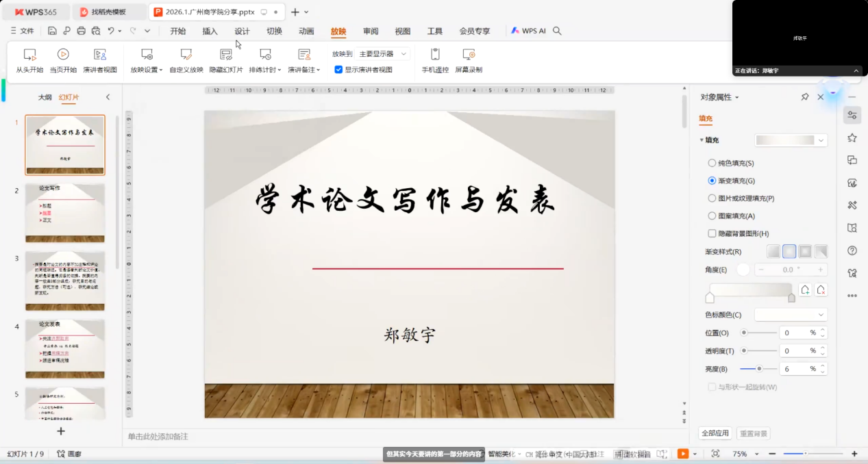Screen dimensions: 868x464
Task: Uncheck 显示演讲者视图 checkbox
Action: [x=338, y=70]
